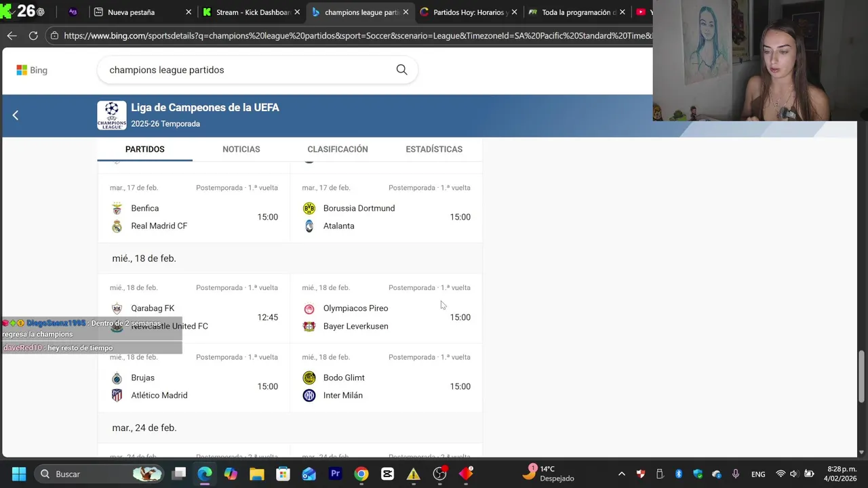Close the champions league partidos tab
Viewport: 868px width, 488px height.
[406, 12]
